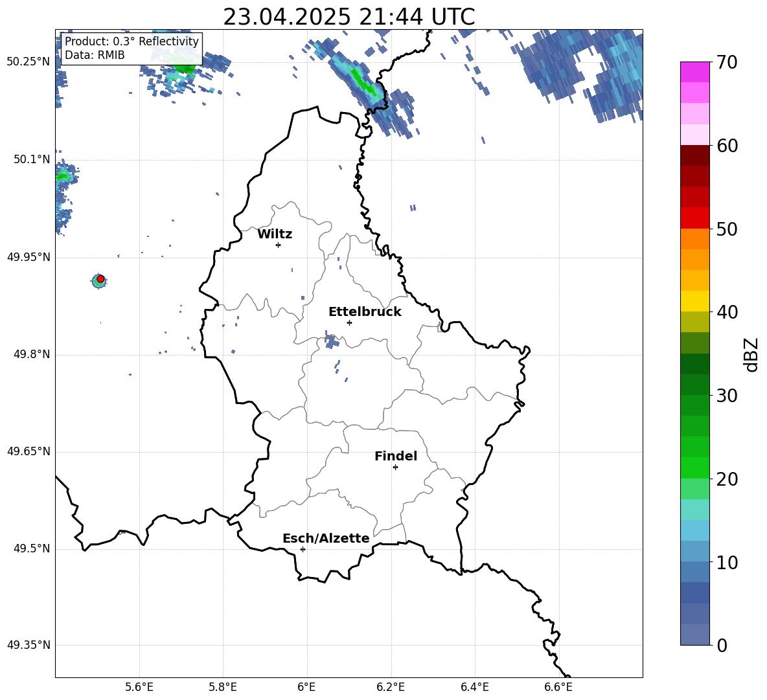Viewport: 767px width, 700px height.
Task: Click the 6.4°E longitude label
Action: click(x=474, y=688)
